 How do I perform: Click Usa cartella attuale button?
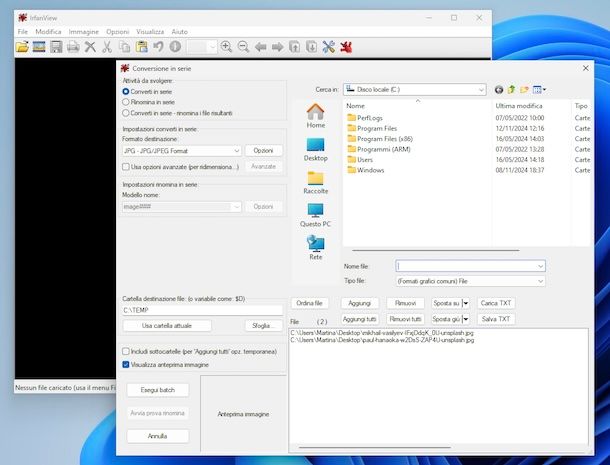167,326
